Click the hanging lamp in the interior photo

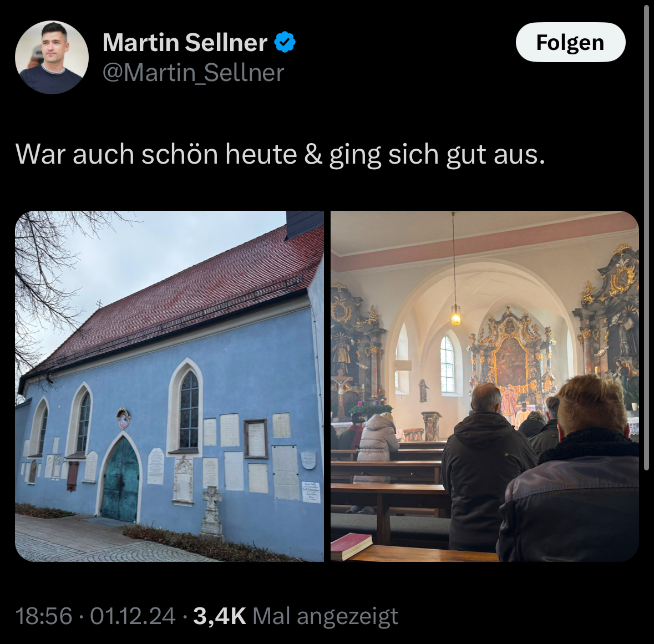pos(455,315)
